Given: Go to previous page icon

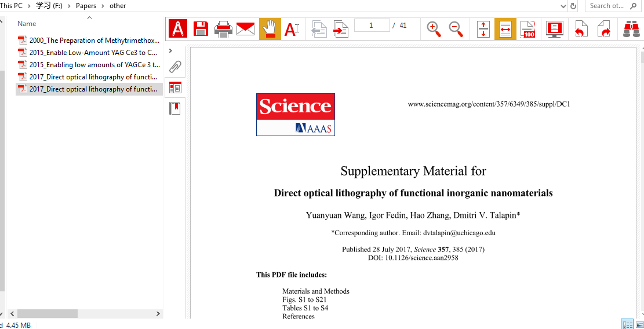Looking at the screenshot, I should (x=319, y=29).
